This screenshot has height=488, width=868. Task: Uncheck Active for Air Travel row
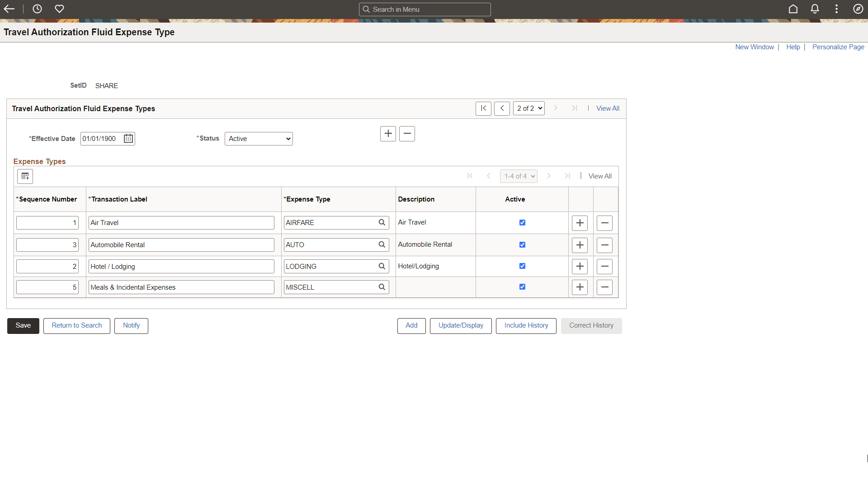[x=522, y=222]
